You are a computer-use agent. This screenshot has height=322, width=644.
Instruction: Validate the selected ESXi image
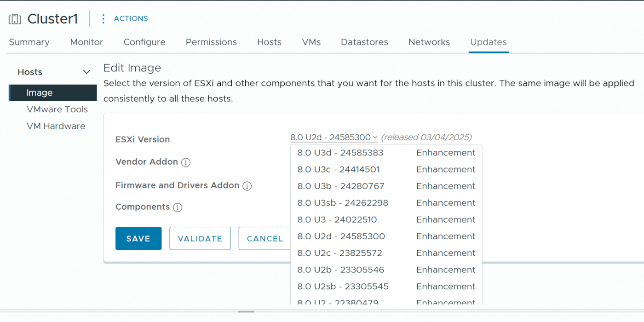tap(200, 238)
